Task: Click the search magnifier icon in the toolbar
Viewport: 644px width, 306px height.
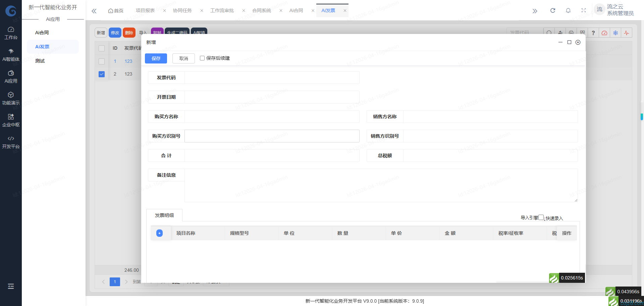Action: (549, 33)
